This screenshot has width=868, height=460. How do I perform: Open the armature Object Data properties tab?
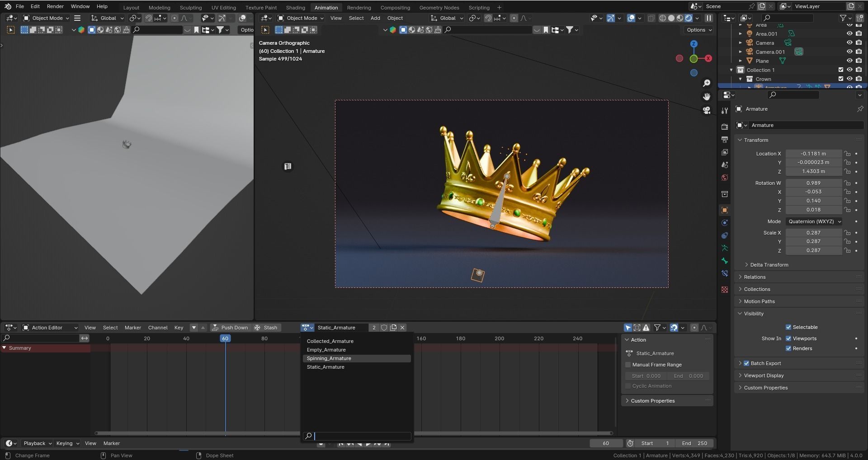click(x=725, y=248)
